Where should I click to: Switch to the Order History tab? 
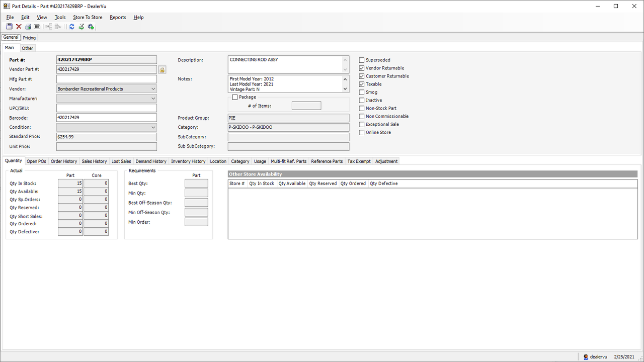[x=64, y=161]
